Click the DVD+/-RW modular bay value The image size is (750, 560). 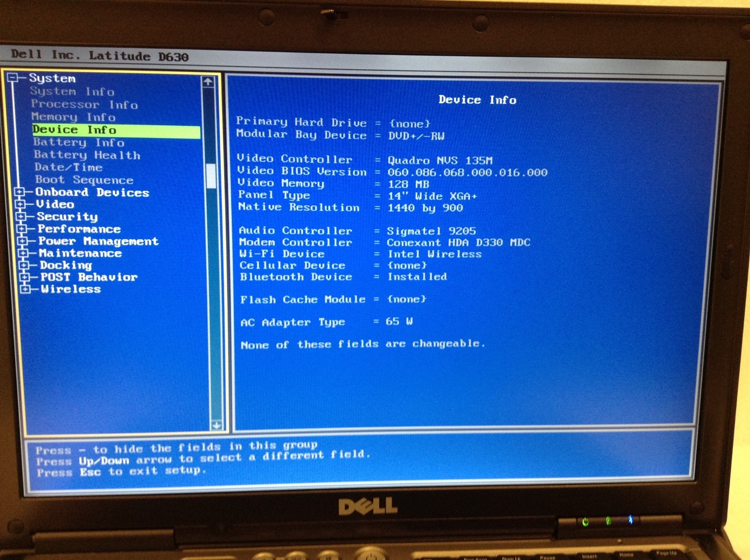click(416, 136)
